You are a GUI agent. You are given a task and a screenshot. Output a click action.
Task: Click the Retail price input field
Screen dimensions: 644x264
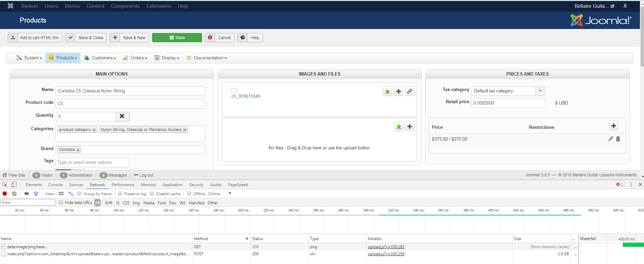508,103
